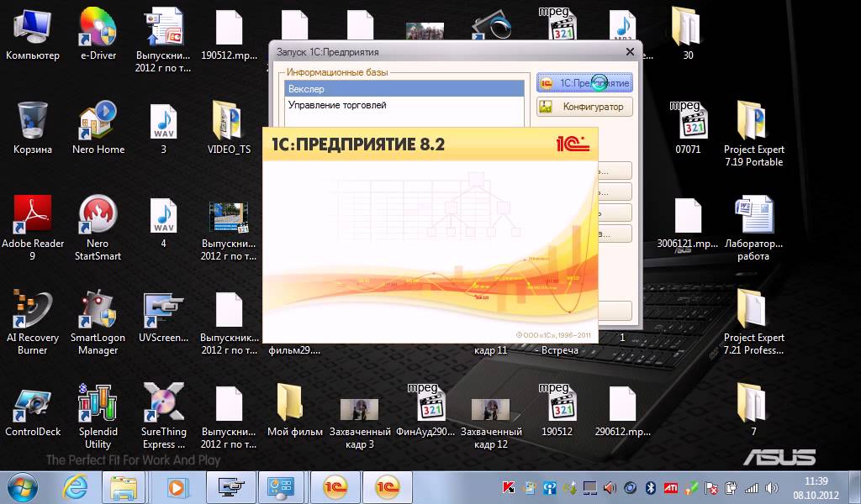Open the folder named 7

753,410
